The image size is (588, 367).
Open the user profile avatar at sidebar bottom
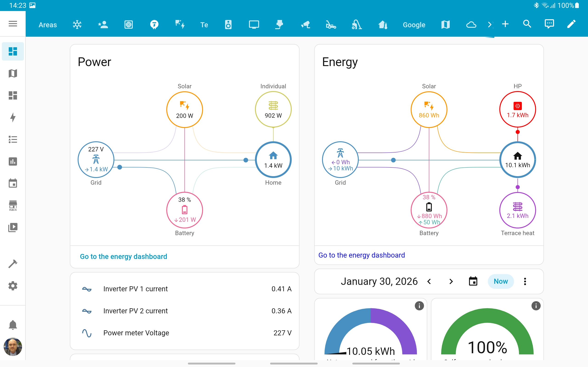pos(13,347)
